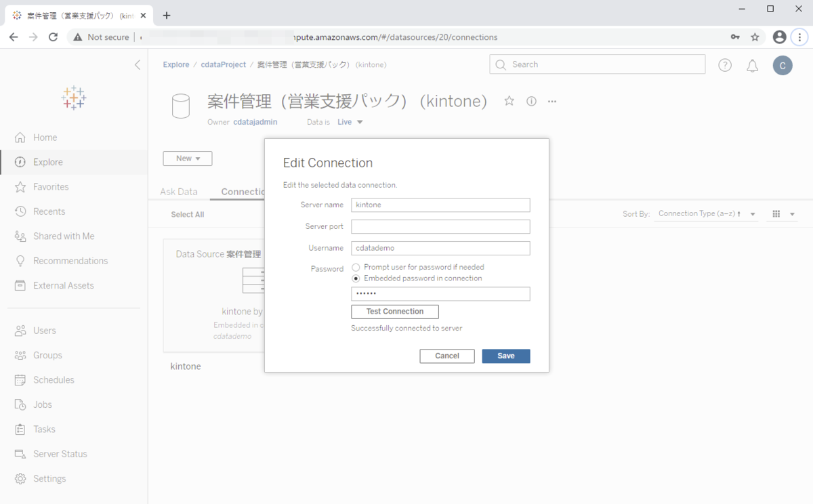Screen dimensions: 813x504
Task: Select Embedded password in connection radio
Action: (x=356, y=278)
